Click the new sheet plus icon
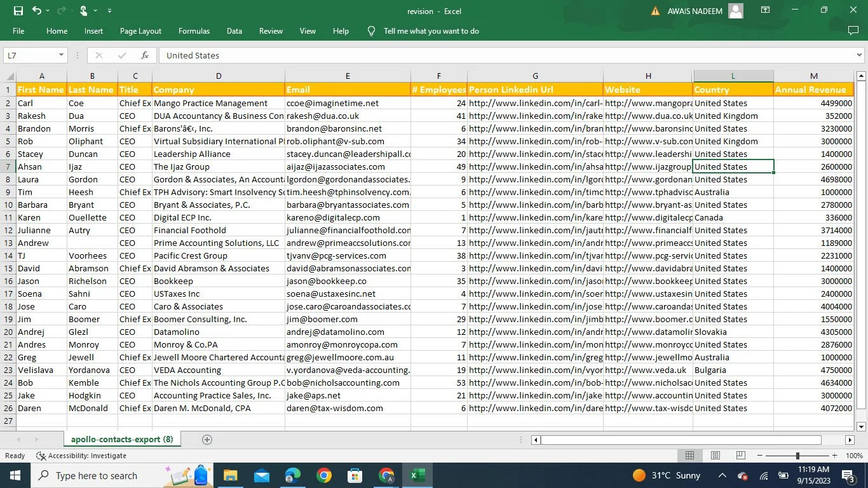 207,439
